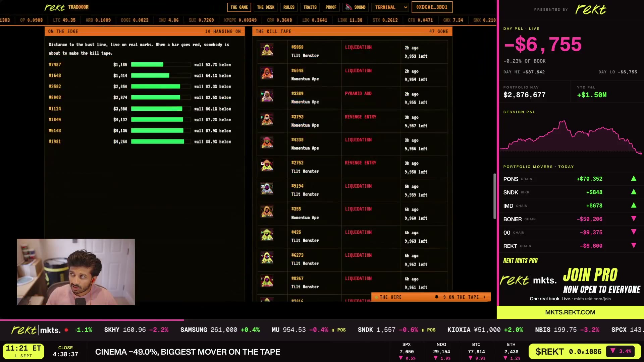The height and width of the screenshot is (362, 644).
Task: Click the rekt logo in Presented By
Action: pyautogui.click(x=591, y=9)
